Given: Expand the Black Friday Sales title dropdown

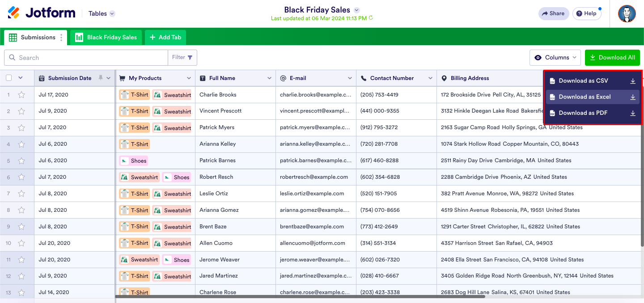Looking at the screenshot, I should tap(356, 10).
